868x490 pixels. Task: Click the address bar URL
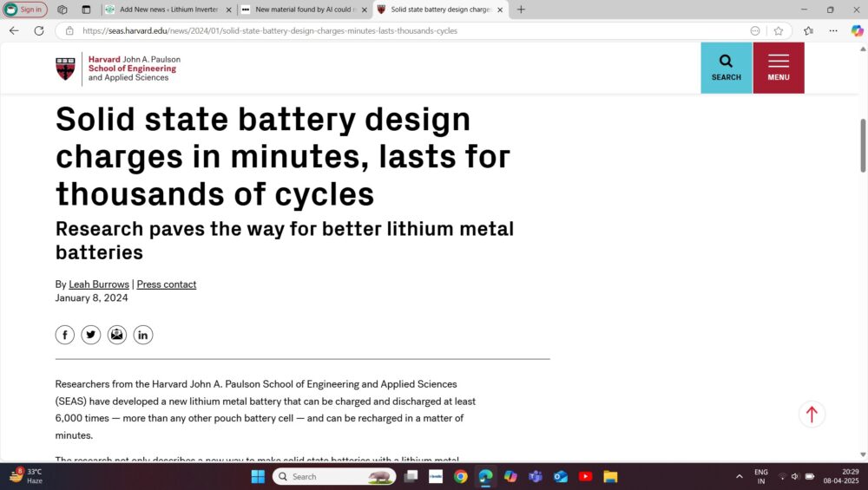coord(270,31)
